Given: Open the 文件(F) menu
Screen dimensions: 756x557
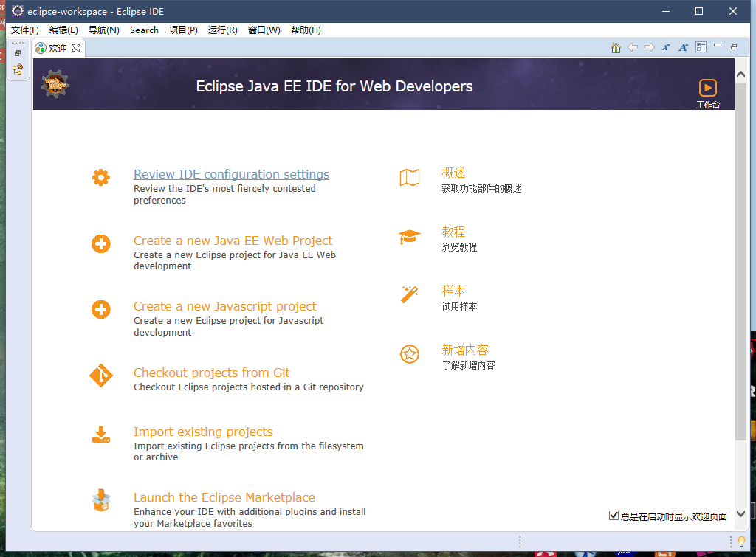Looking at the screenshot, I should [x=24, y=30].
